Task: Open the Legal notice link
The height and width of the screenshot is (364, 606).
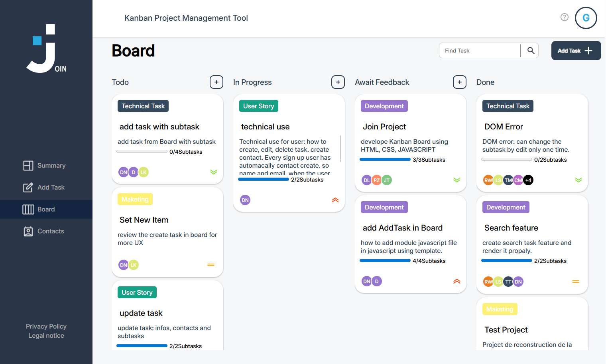Action: [x=46, y=335]
